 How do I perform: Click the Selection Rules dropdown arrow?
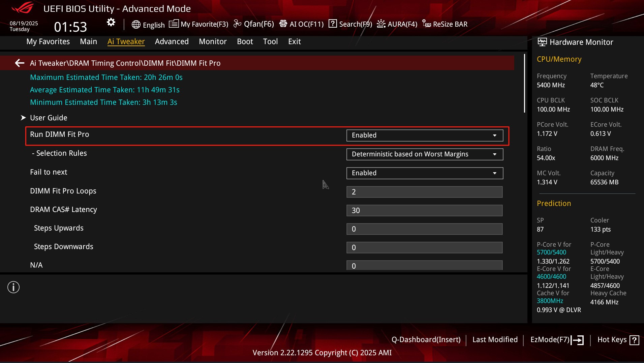(x=495, y=154)
